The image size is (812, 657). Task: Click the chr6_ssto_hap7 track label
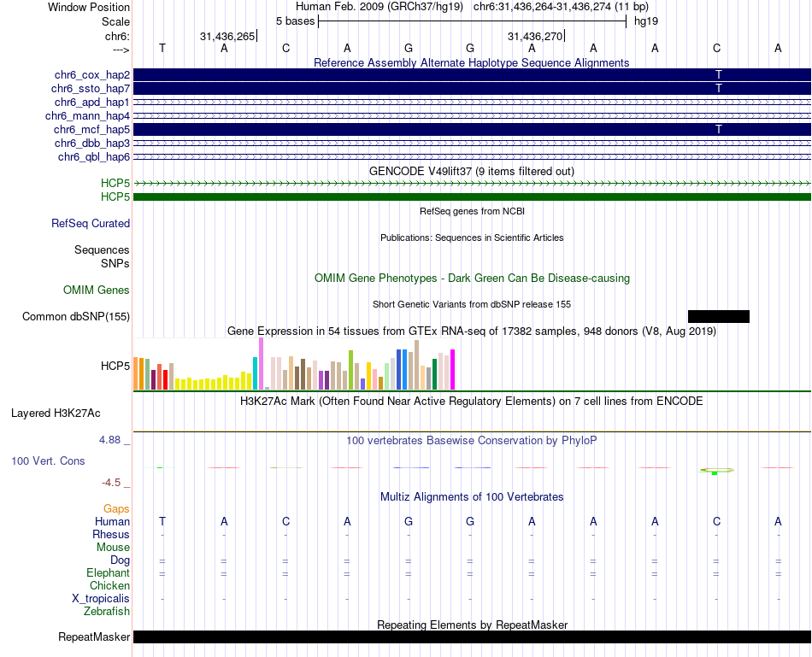coord(91,89)
